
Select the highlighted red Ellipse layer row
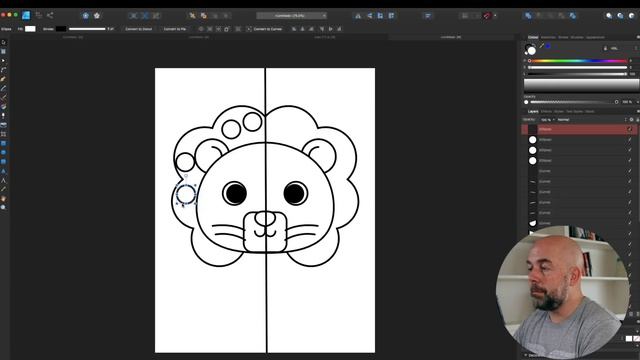(579, 129)
